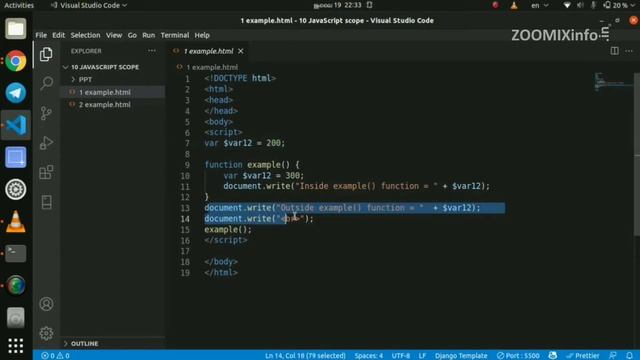Click the feedback icon in status bar
The width and height of the screenshot is (640, 360).
(613, 356)
